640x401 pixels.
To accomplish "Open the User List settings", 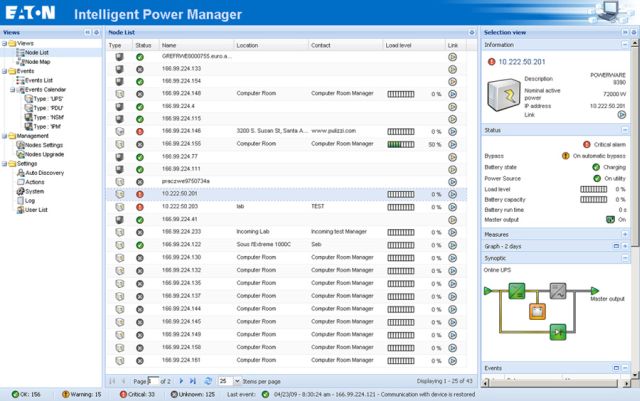I will click(x=34, y=209).
